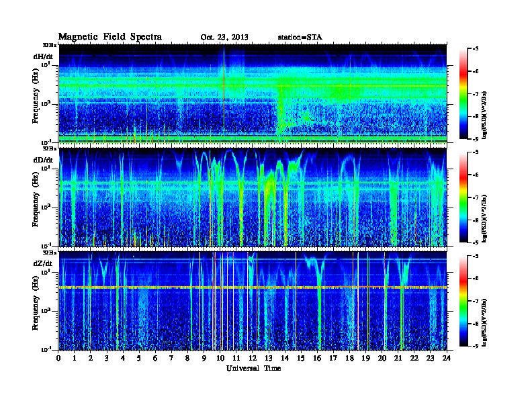
Task: Click the '-5' tick on dZ/dt color scale
Action: [x=476, y=256]
